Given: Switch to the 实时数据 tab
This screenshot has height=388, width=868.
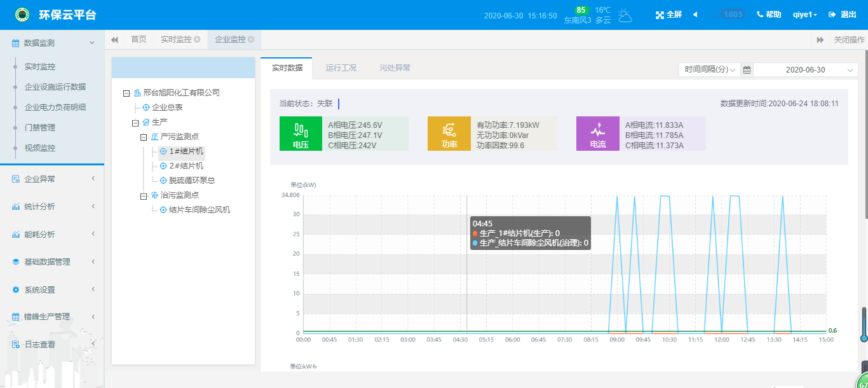Looking at the screenshot, I should click(287, 67).
